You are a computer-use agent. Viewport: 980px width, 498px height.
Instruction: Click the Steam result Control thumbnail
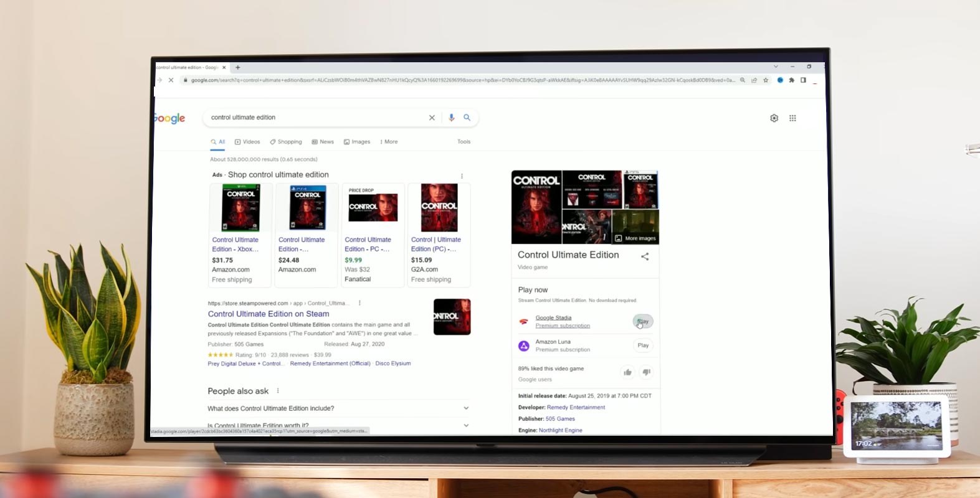point(452,317)
